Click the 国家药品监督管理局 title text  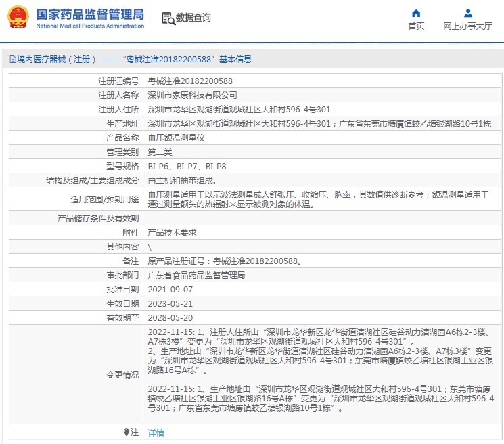89,14
